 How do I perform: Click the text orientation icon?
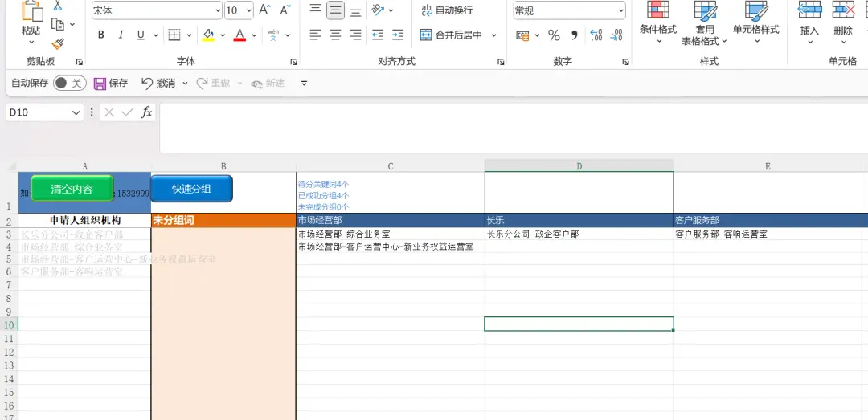(x=378, y=10)
